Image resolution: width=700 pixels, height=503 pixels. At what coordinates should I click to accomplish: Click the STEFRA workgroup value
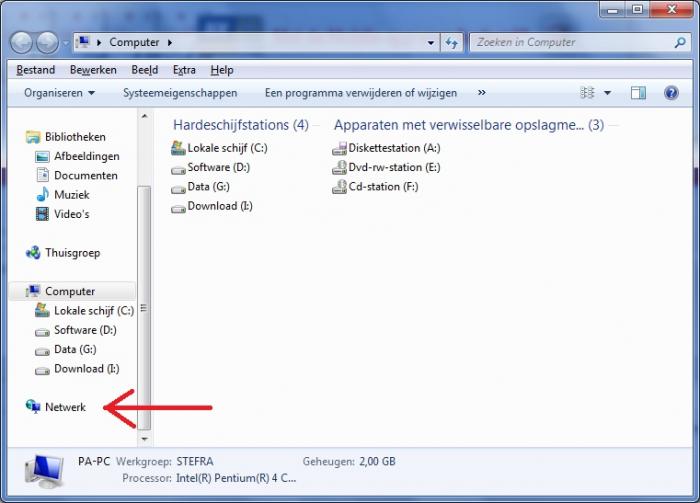[195, 461]
